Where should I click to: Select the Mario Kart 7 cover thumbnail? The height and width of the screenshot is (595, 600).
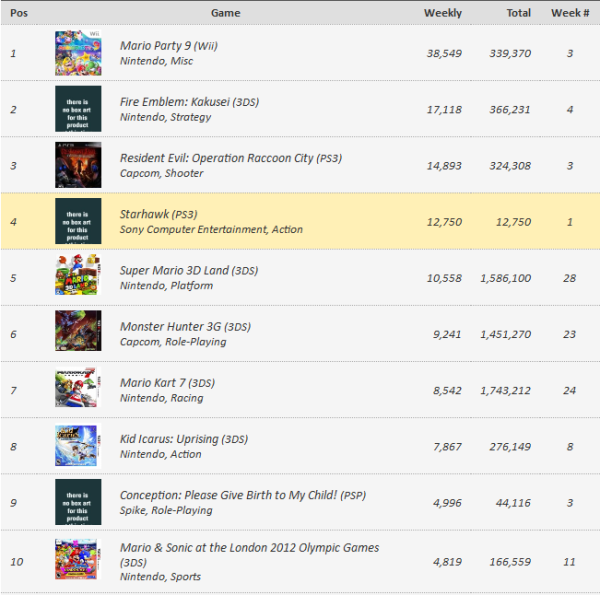(x=78, y=390)
